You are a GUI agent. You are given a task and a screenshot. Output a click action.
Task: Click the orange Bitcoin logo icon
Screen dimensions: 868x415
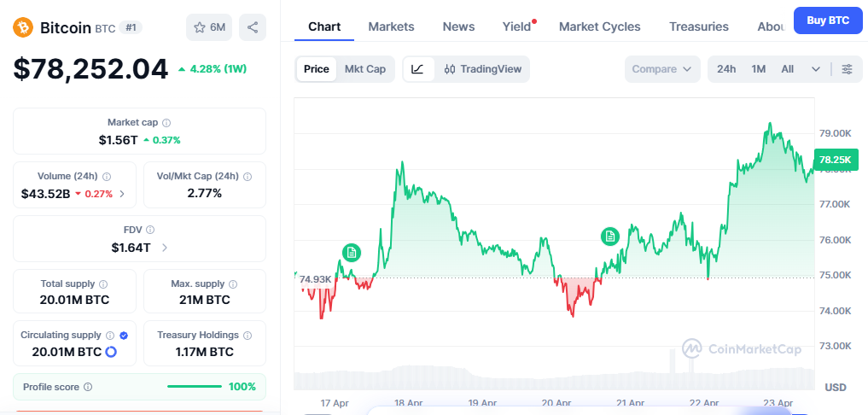click(23, 27)
